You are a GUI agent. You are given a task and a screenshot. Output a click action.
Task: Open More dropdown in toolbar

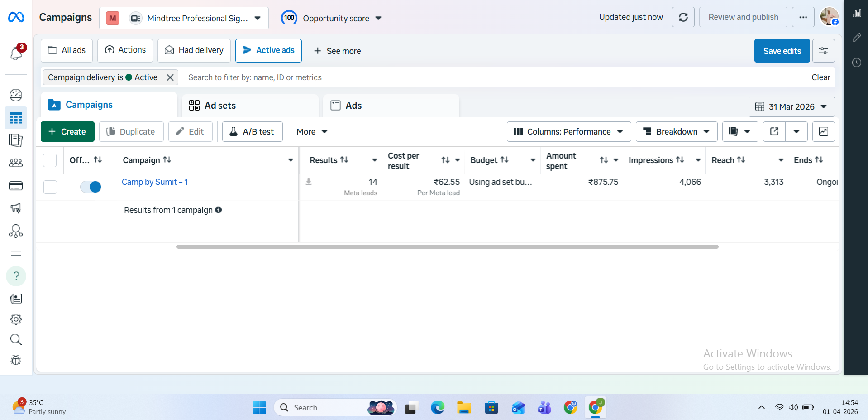(312, 131)
